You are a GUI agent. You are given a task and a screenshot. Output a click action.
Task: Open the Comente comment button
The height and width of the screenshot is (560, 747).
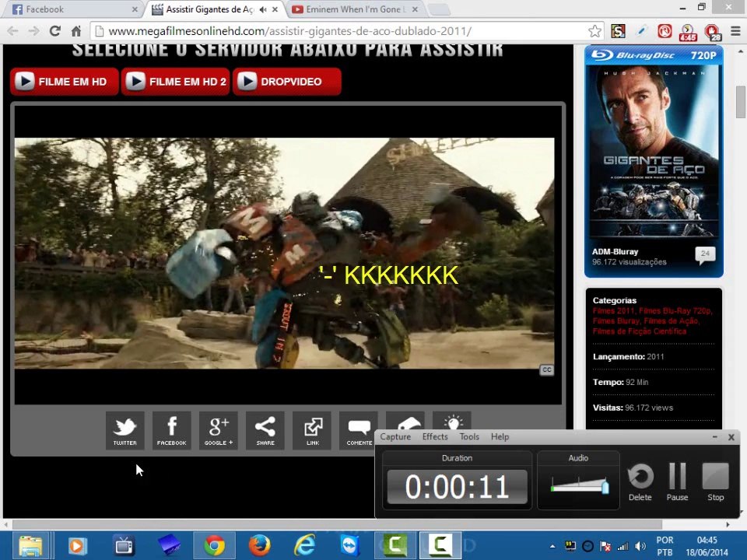pyautogui.click(x=359, y=430)
